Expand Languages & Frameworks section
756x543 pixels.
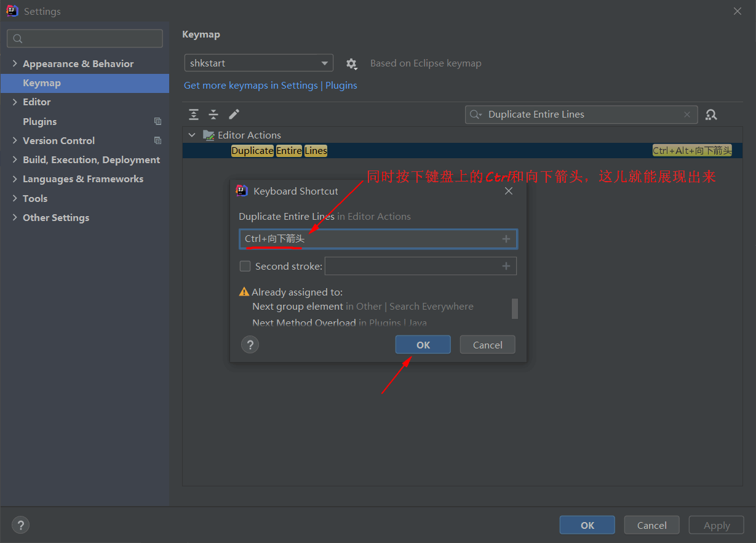(15, 179)
